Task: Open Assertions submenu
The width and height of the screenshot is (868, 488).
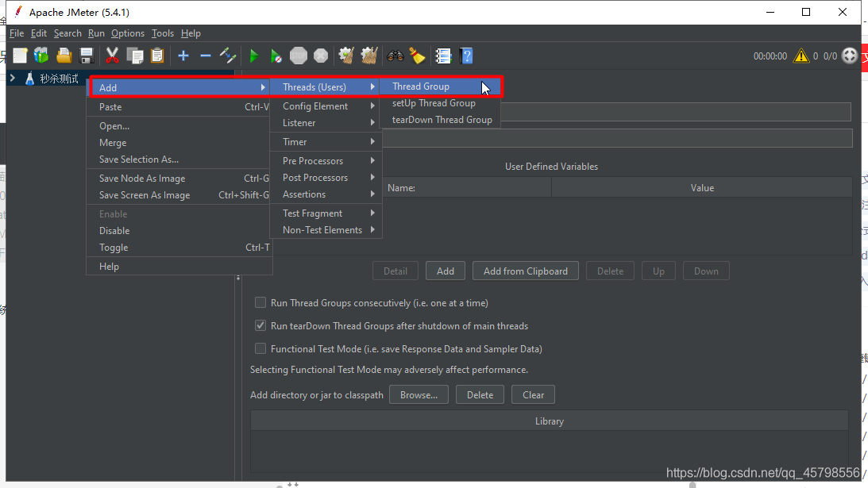Action: [326, 194]
